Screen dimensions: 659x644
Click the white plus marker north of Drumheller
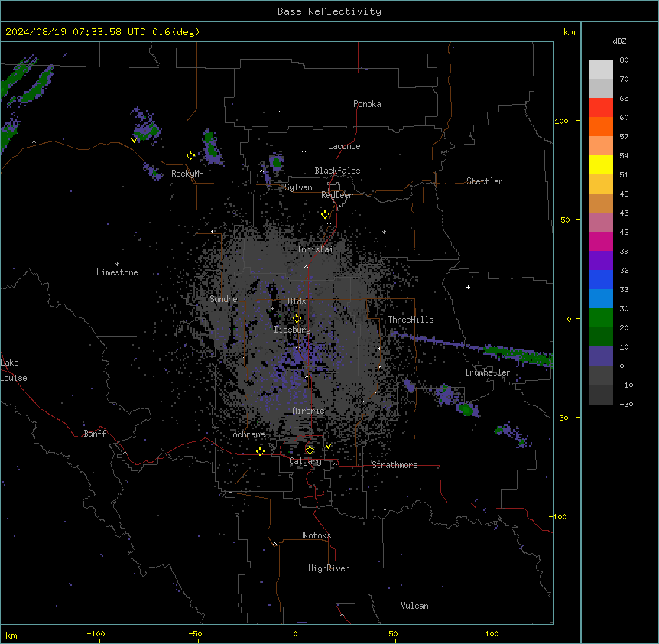click(x=468, y=287)
